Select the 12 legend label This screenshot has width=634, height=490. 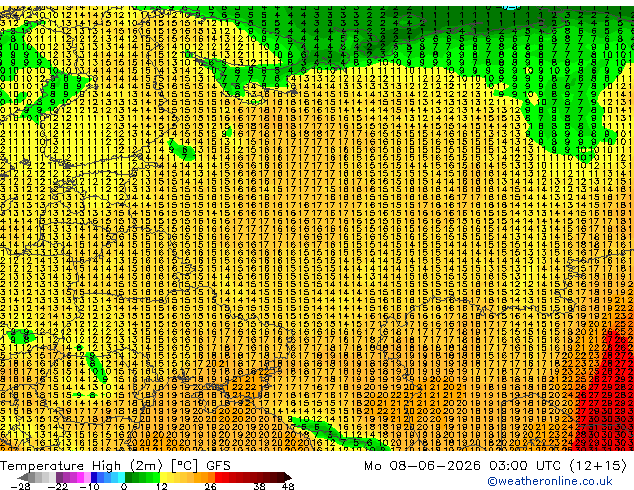[162, 486]
